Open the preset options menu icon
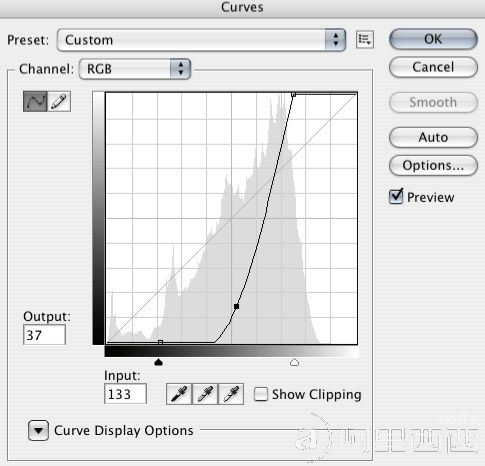Screen dimensions: 485x466 (365, 40)
